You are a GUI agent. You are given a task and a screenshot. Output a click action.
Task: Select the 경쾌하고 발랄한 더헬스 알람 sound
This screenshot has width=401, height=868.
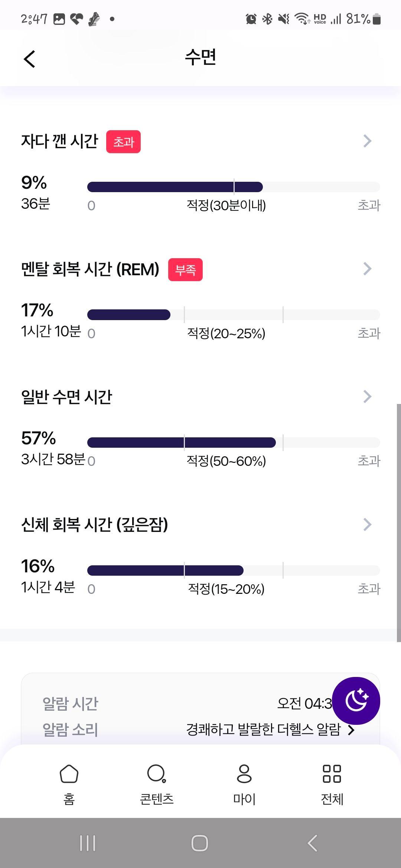click(263, 730)
